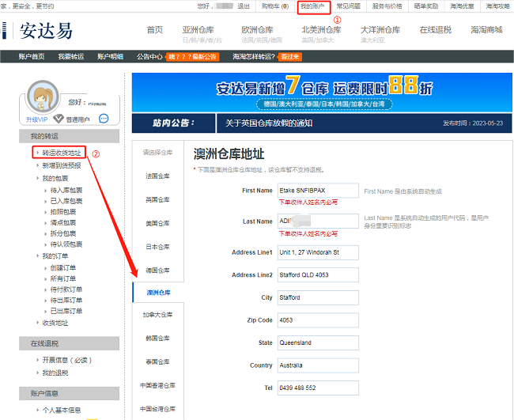The image size is (514, 420).
Task: Open 收货地址 in the sidebar
Action: click(55, 324)
